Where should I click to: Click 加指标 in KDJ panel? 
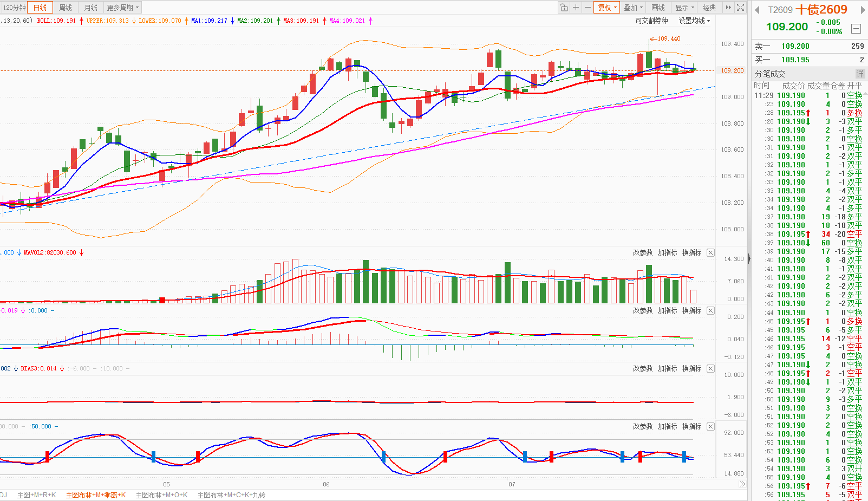click(667, 426)
